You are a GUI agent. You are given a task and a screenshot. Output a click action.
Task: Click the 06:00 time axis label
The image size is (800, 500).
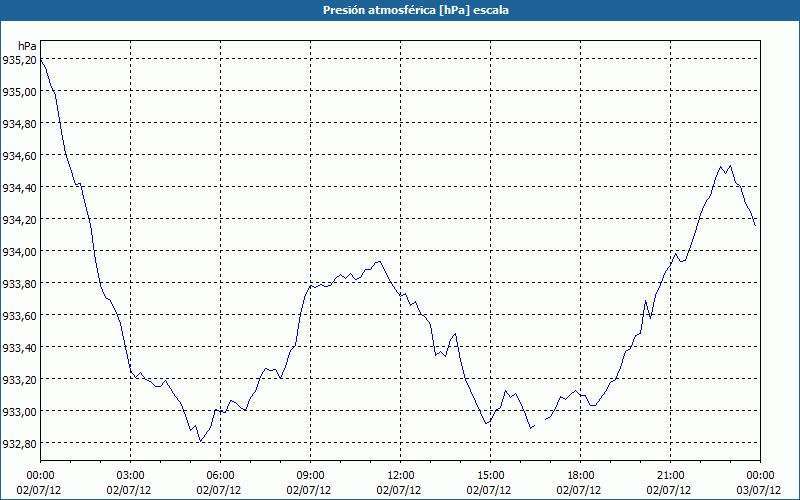tap(220, 475)
